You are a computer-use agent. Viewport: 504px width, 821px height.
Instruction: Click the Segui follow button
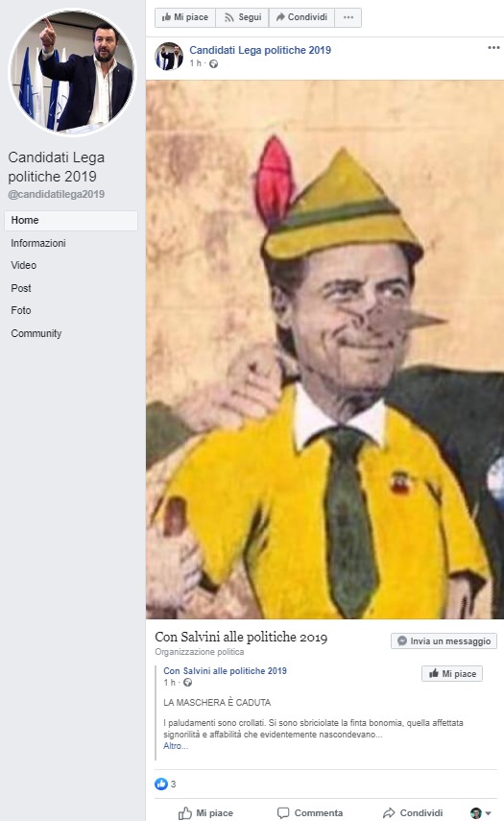pyautogui.click(x=242, y=17)
